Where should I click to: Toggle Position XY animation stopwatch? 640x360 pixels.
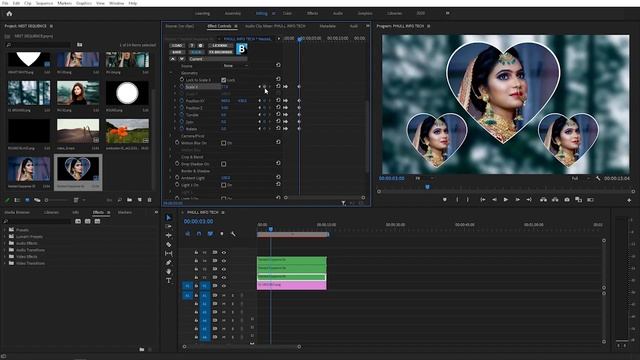point(182,100)
